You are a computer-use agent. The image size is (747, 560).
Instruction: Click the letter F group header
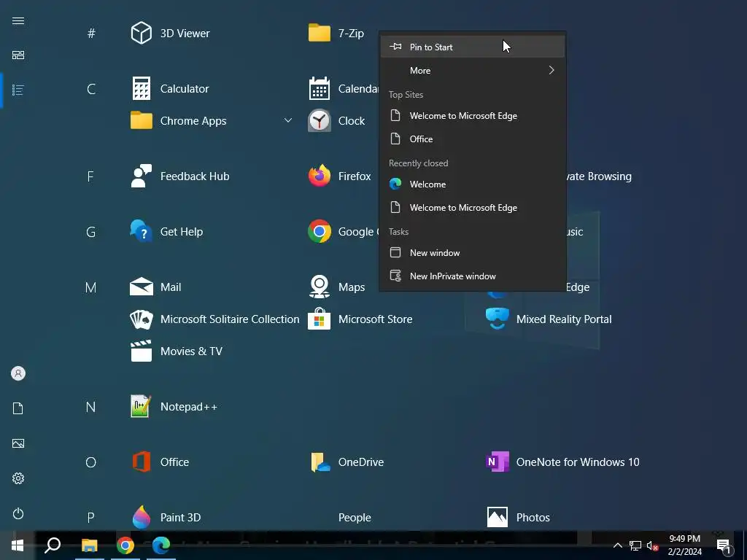(90, 176)
